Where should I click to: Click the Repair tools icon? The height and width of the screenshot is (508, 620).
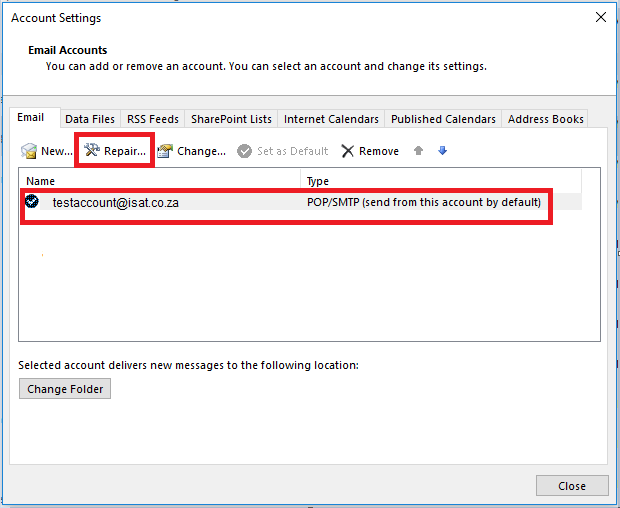point(93,151)
